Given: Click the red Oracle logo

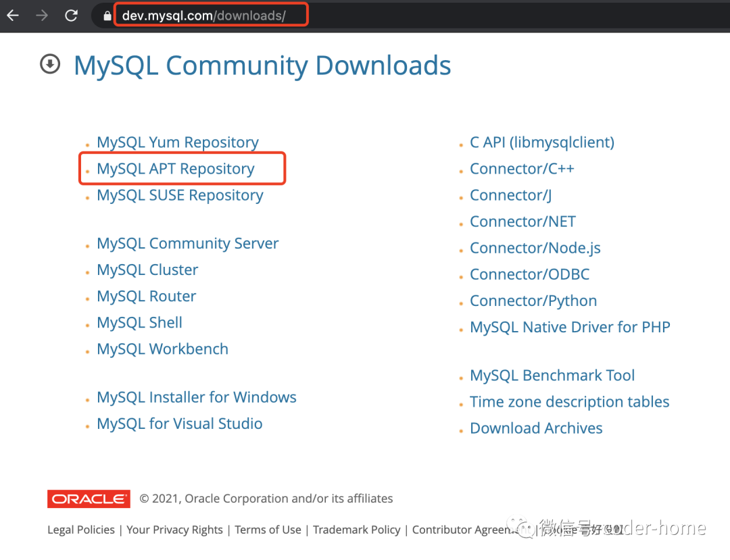Looking at the screenshot, I should (x=89, y=499).
